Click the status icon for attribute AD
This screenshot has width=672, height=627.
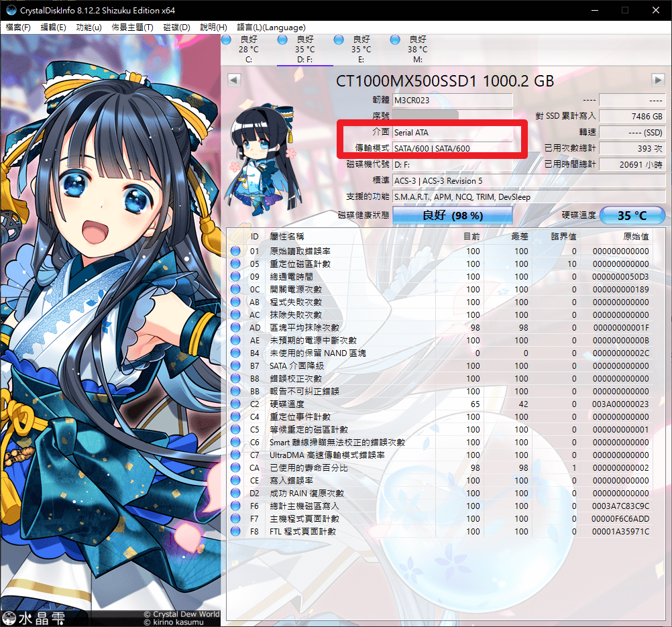235,327
